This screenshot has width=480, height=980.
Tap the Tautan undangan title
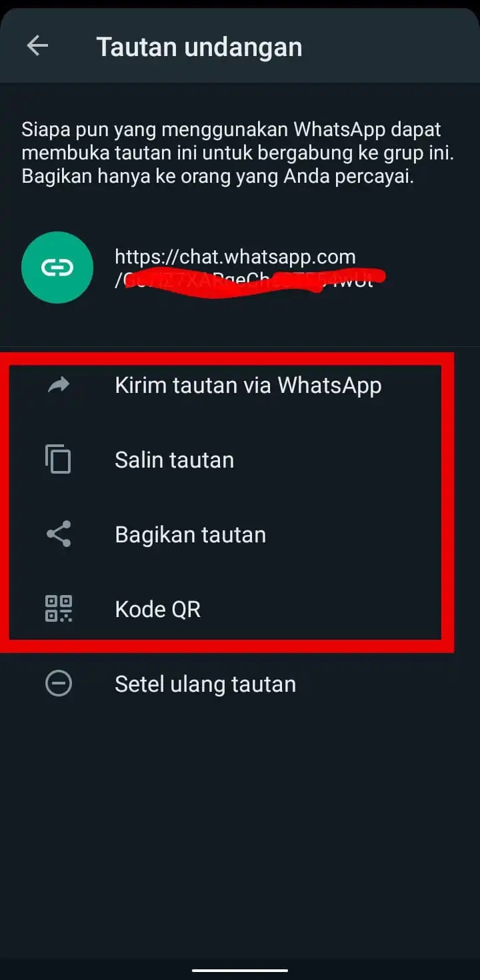199,47
